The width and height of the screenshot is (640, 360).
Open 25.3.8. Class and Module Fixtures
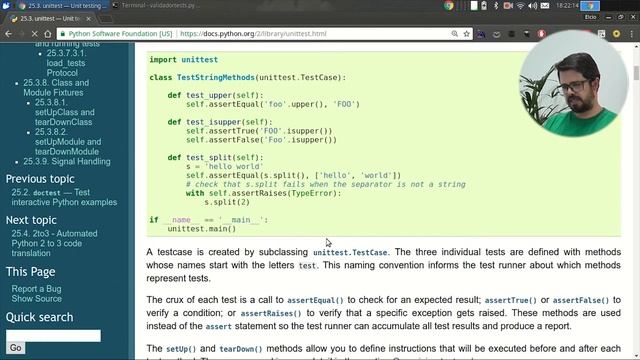coord(56,88)
